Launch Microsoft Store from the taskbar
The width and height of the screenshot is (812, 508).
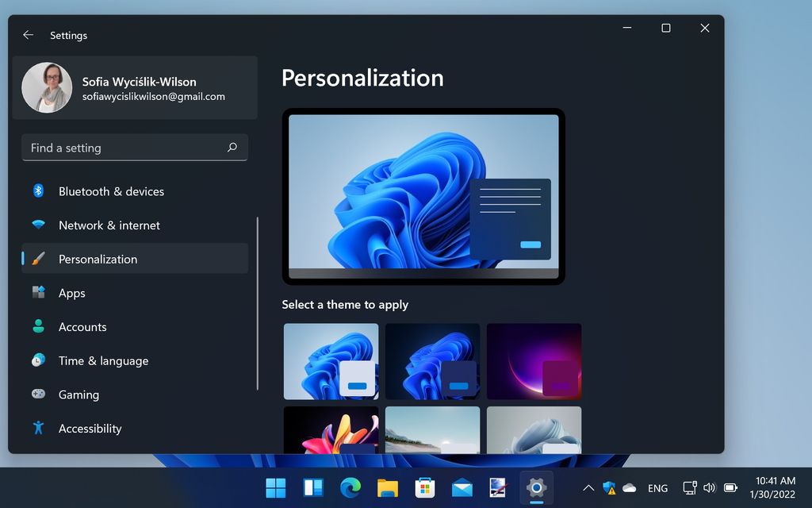(x=424, y=488)
